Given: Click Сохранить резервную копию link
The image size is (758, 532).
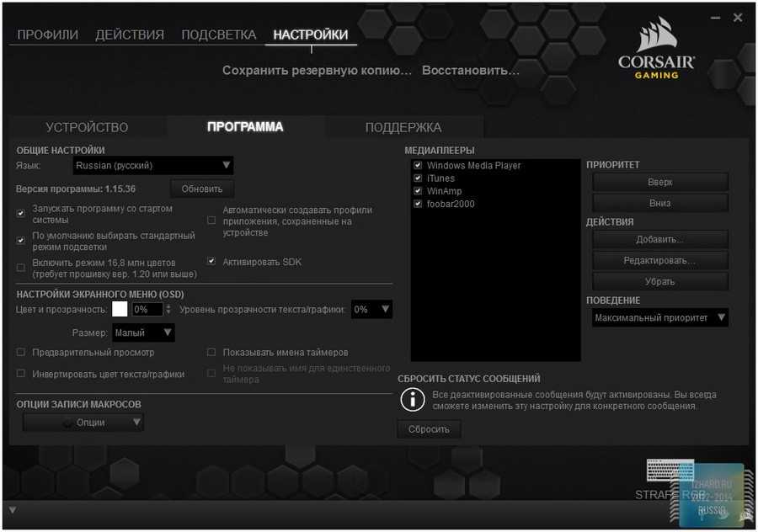Looking at the screenshot, I should [x=317, y=71].
